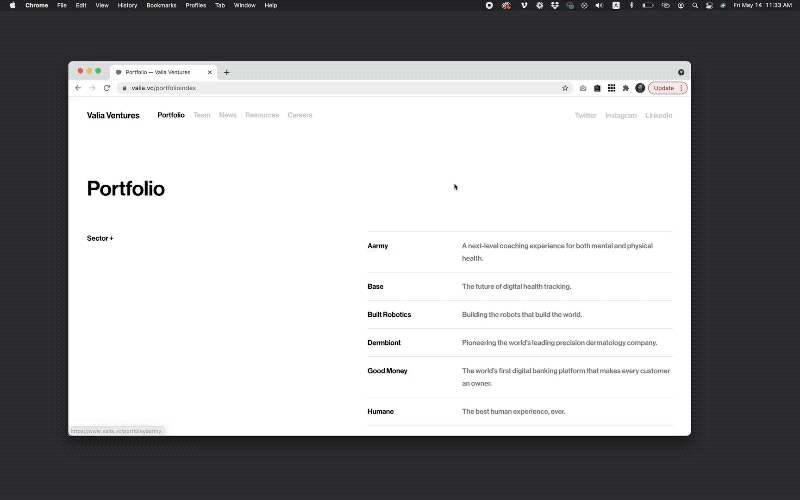The image size is (800, 500).
Task: Open the Apple menu
Action: (13, 5)
